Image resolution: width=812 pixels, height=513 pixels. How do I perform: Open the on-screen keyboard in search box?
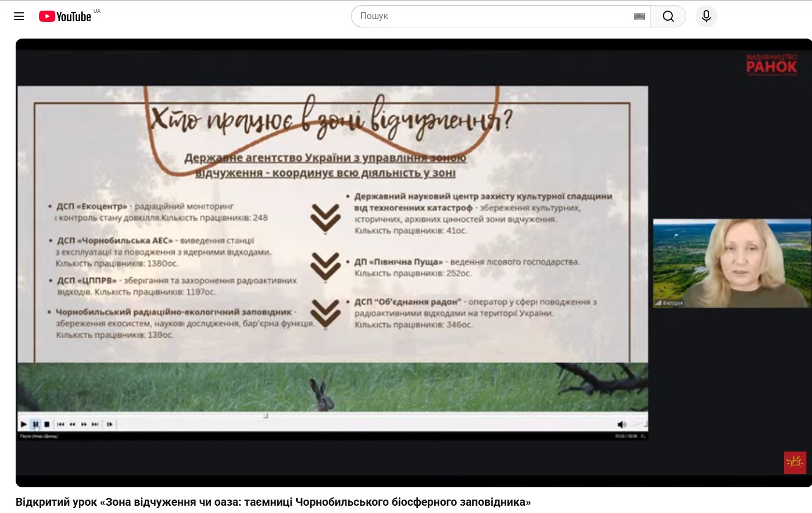tap(639, 16)
